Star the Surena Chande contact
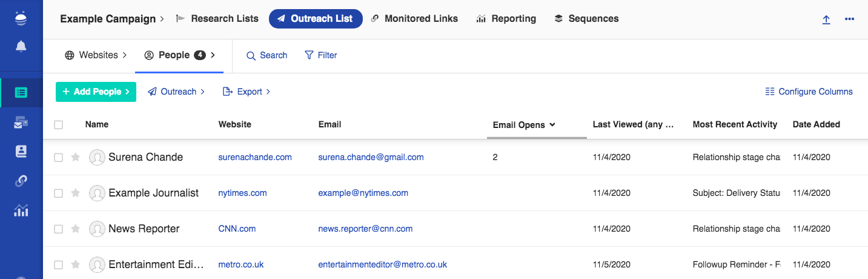The width and height of the screenshot is (868, 279). (x=76, y=157)
